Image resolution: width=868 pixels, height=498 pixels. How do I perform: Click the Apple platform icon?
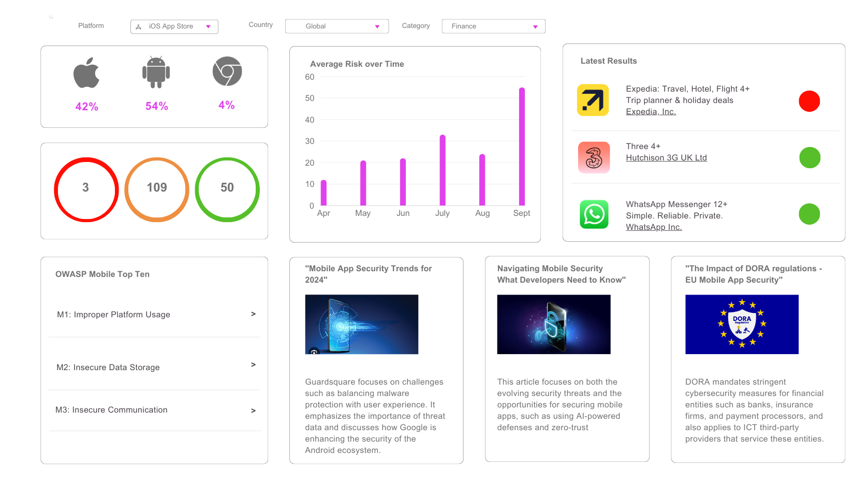(x=86, y=72)
